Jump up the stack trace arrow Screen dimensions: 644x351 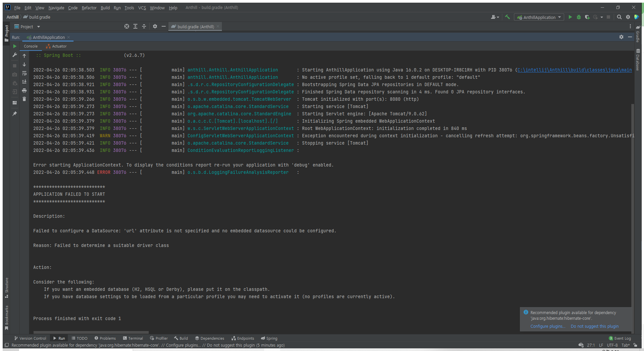(24, 56)
